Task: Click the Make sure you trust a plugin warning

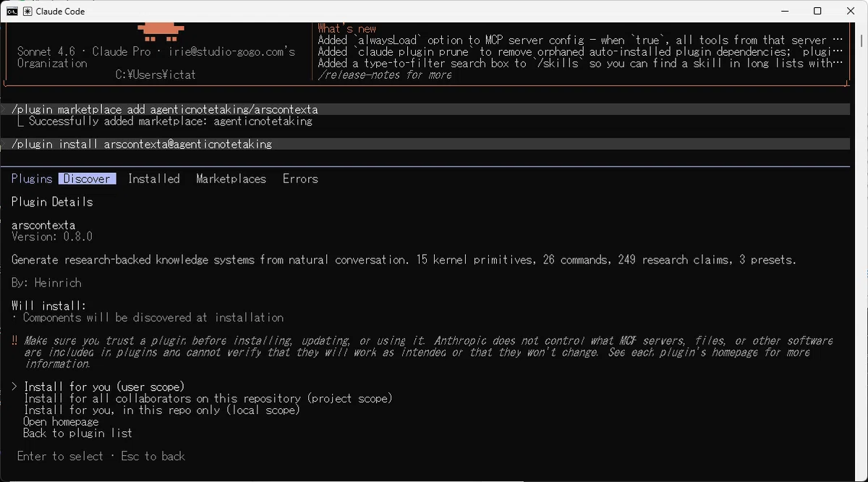Action: click(x=428, y=352)
